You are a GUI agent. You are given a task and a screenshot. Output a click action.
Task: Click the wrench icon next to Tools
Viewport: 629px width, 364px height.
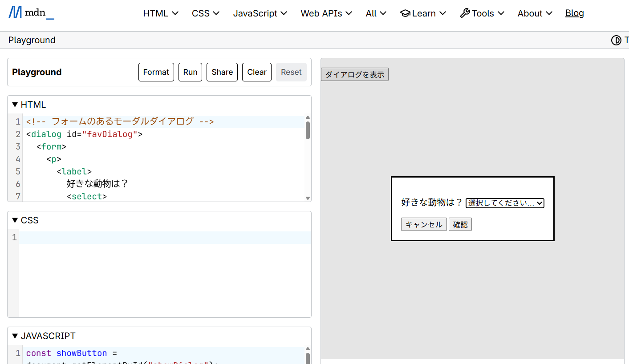coord(465,13)
